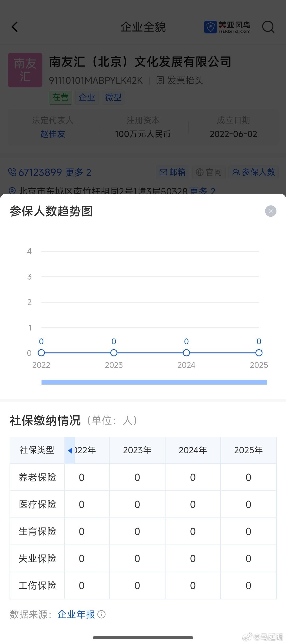Tap the 参保人数 button
Viewport: 286px width, 644px height.
coord(253,172)
